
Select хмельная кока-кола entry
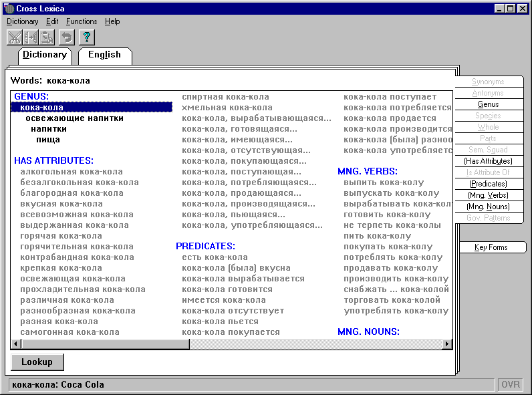(227, 108)
